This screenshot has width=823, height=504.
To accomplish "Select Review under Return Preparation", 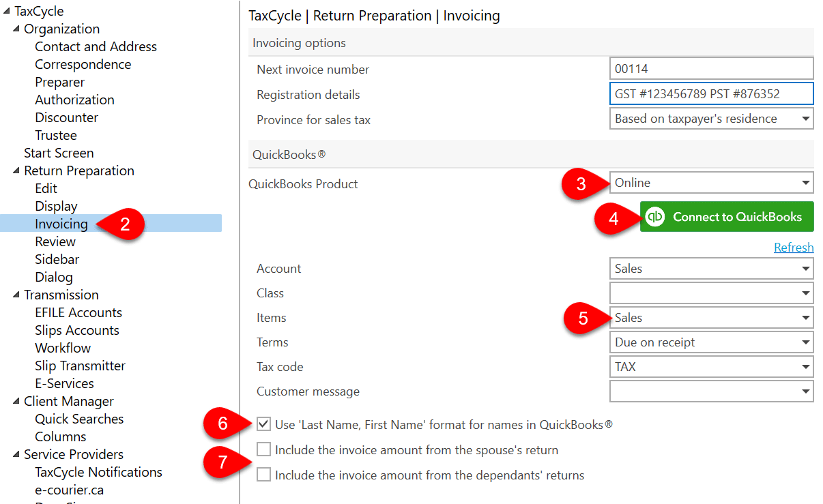I will click(55, 241).
